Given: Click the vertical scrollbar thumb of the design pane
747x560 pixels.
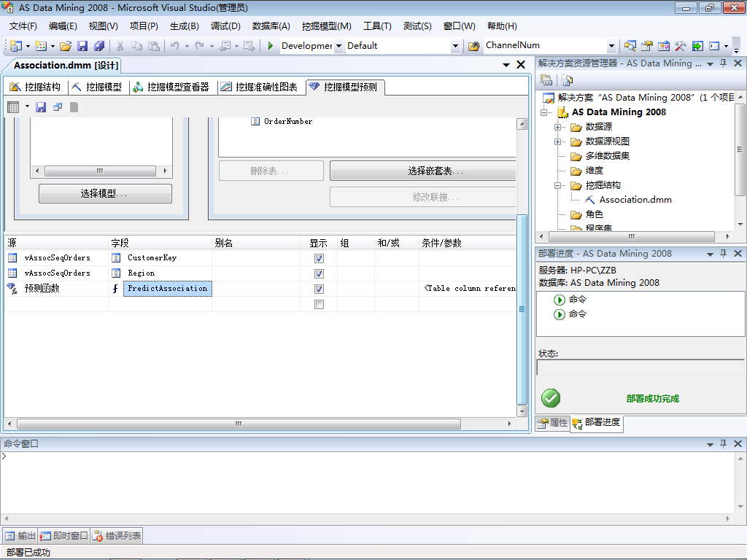Looking at the screenshot, I should (522, 309).
